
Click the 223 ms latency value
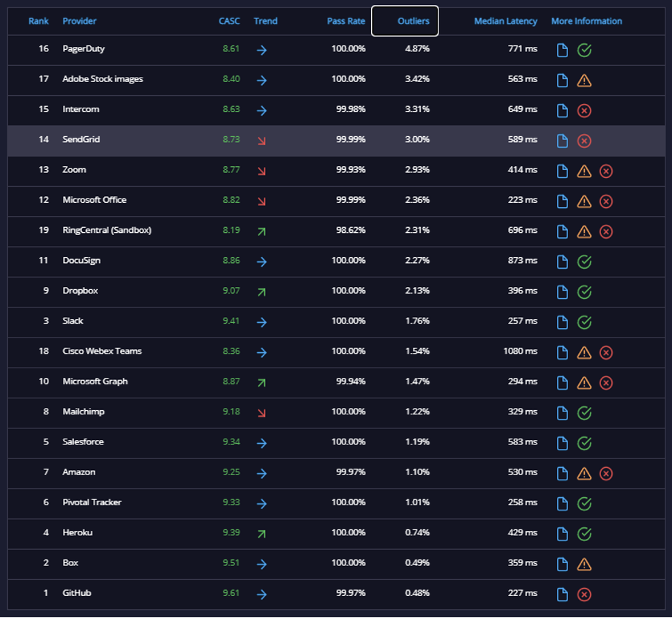click(523, 200)
